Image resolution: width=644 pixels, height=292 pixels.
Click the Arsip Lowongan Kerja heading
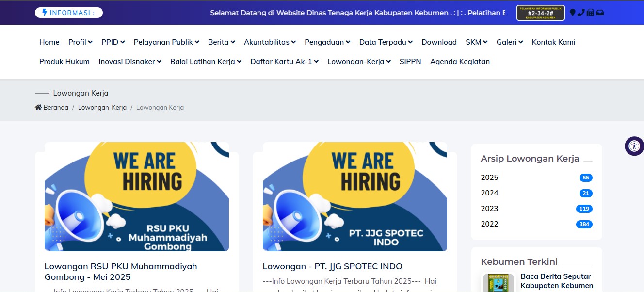tap(530, 159)
